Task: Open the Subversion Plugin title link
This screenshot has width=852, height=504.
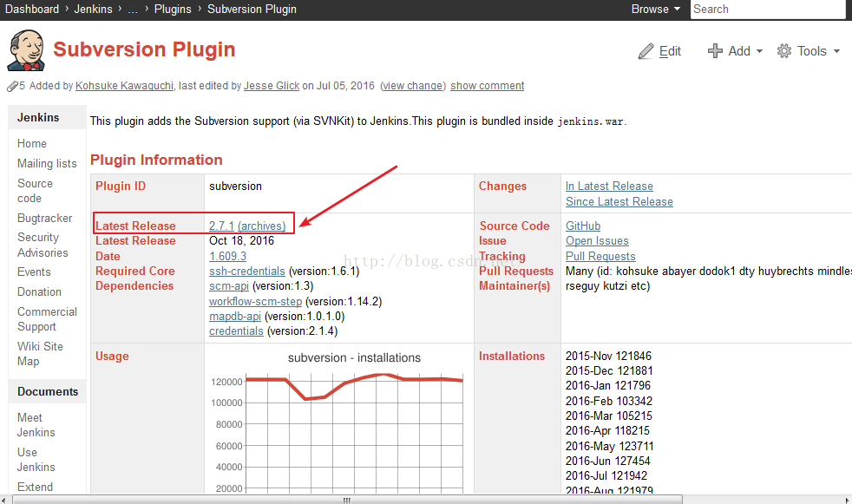Action: pyautogui.click(x=145, y=49)
